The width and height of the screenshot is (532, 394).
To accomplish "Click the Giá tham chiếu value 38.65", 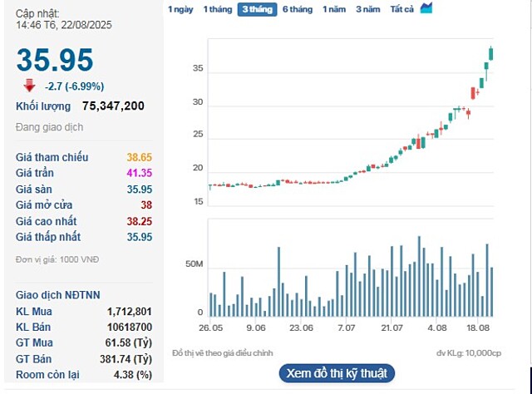I will (x=139, y=157).
